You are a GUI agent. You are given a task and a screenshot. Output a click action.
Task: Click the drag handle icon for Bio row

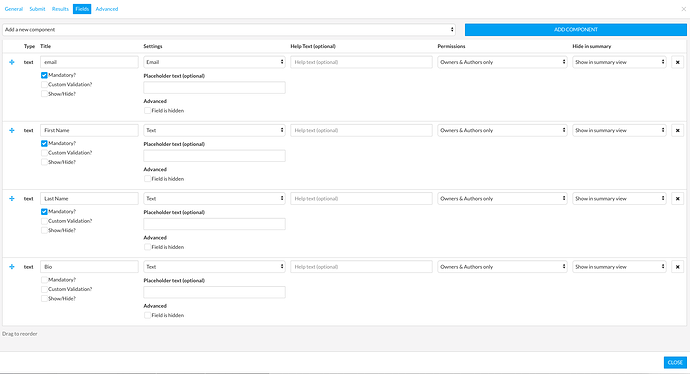(x=12, y=267)
